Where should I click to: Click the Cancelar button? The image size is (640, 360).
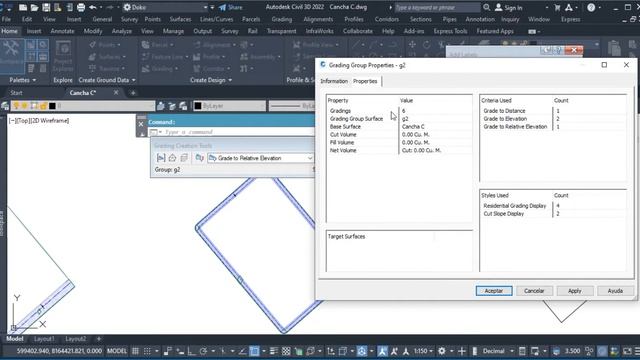coord(534,291)
